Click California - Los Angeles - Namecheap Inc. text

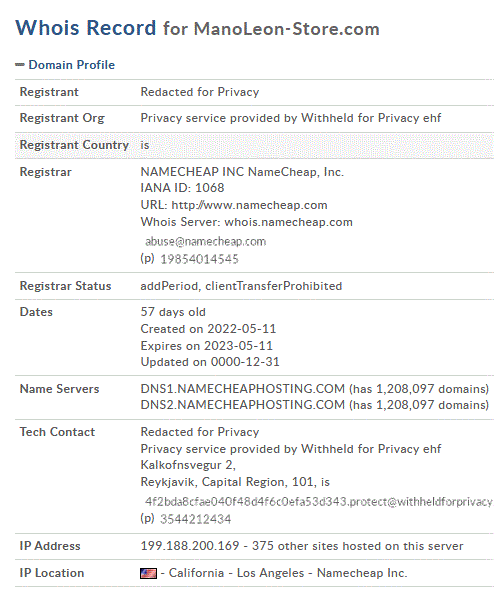[288, 573]
